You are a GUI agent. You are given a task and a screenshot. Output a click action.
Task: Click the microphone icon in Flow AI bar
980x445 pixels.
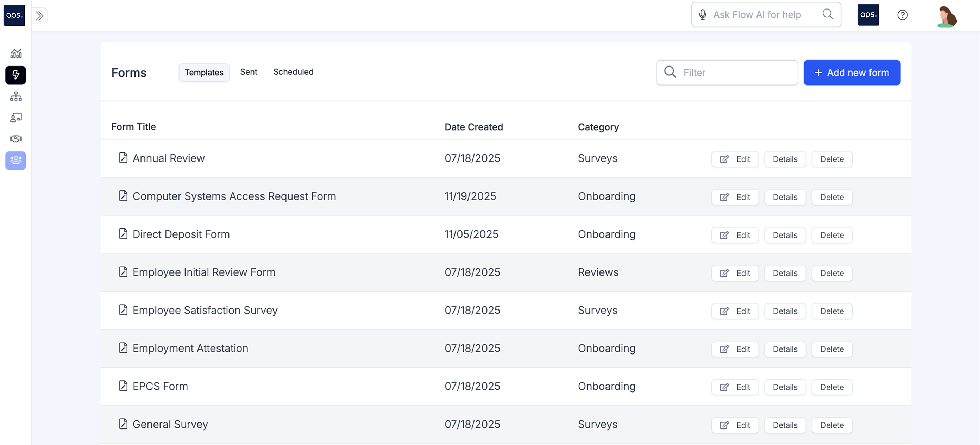702,15
